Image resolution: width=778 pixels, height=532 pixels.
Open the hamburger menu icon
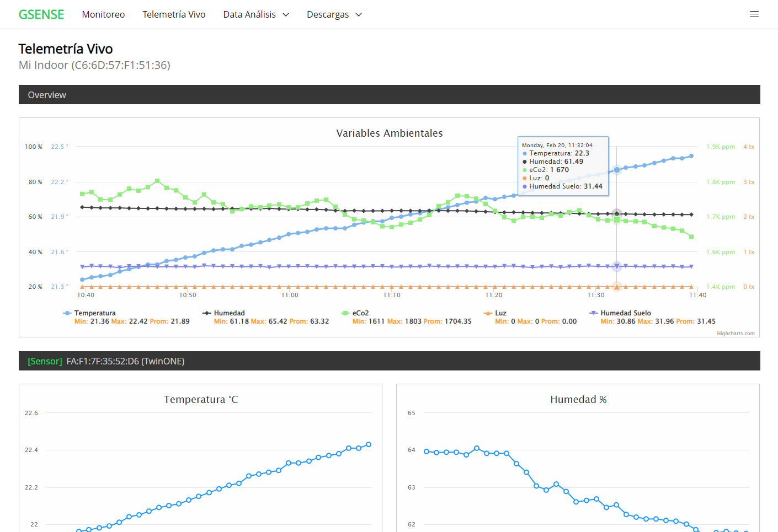coord(754,14)
